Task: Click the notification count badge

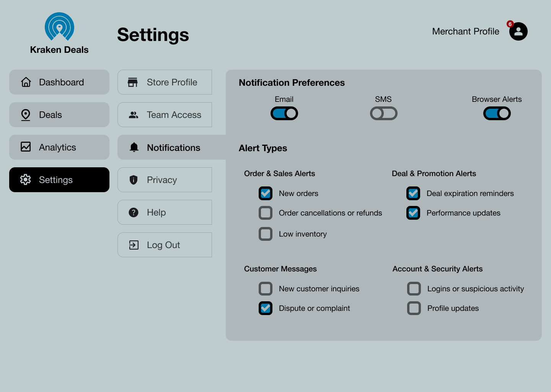Action: tap(510, 24)
